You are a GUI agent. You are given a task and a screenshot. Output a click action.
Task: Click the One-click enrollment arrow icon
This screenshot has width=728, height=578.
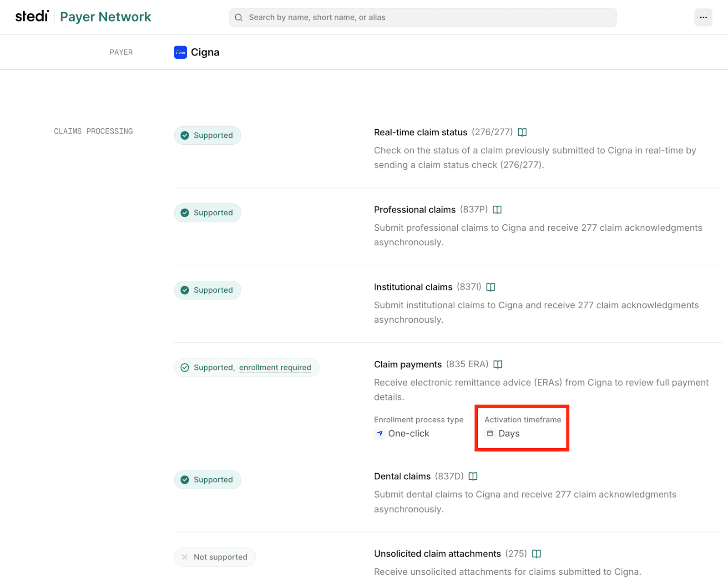pyautogui.click(x=380, y=433)
